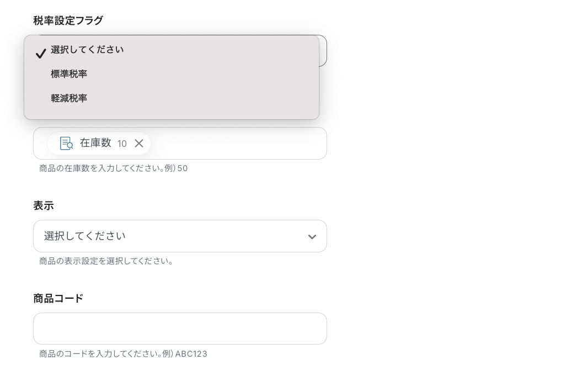Click the 表示 section label
The height and width of the screenshot is (370, 588).
[x=44, y=206]
